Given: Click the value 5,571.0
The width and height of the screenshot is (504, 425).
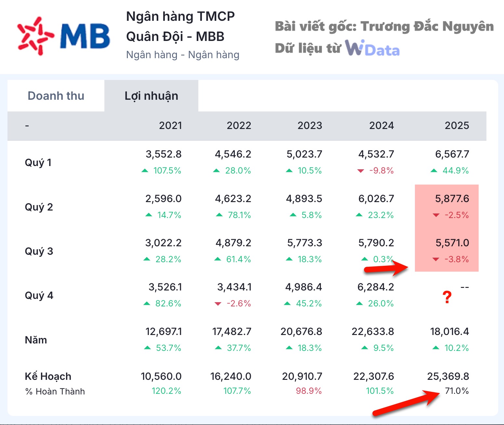Looking at the screenshot, I should [453, 243].
